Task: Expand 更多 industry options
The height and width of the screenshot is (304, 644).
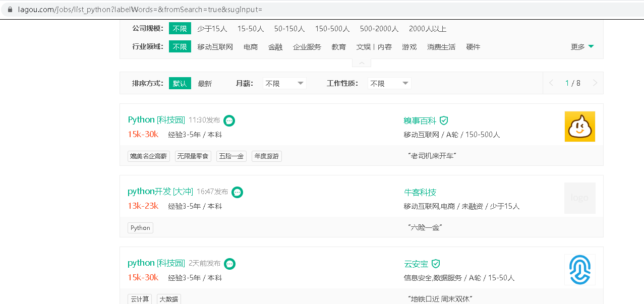Action: [582, 47]
